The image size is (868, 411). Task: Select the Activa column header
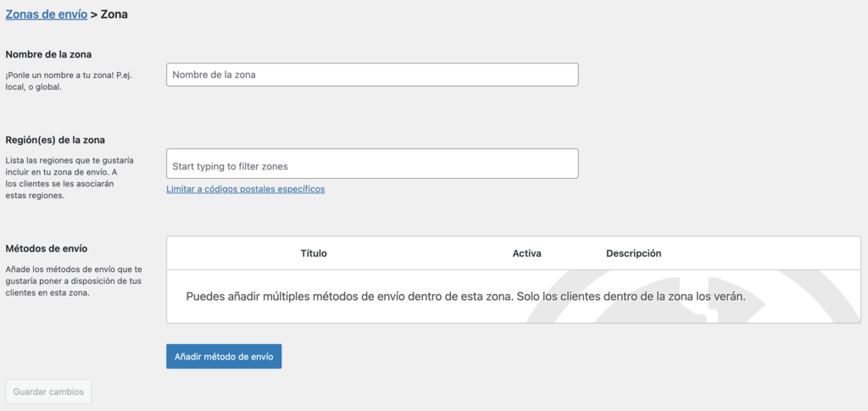click(526, 253)
